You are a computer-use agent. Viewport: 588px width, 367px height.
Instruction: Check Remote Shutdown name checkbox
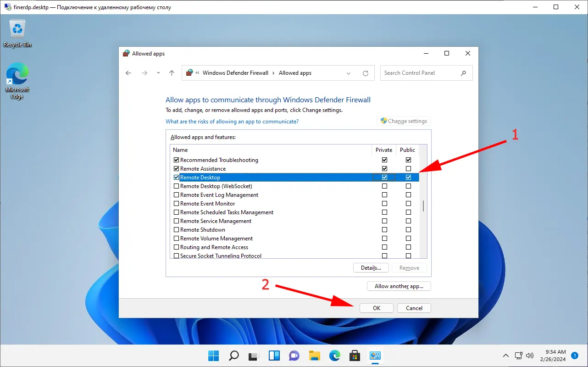click(176, 230)
